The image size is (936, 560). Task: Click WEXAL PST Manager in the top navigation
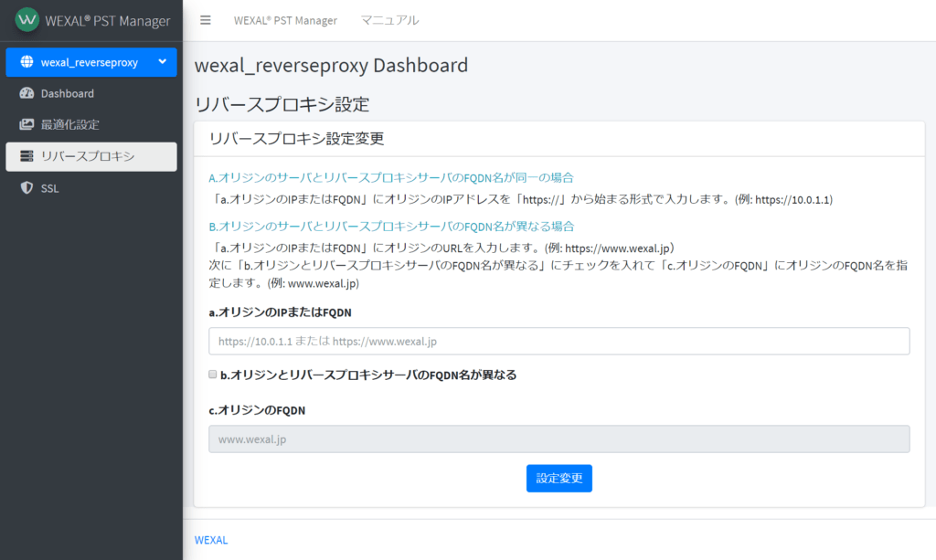285,20
